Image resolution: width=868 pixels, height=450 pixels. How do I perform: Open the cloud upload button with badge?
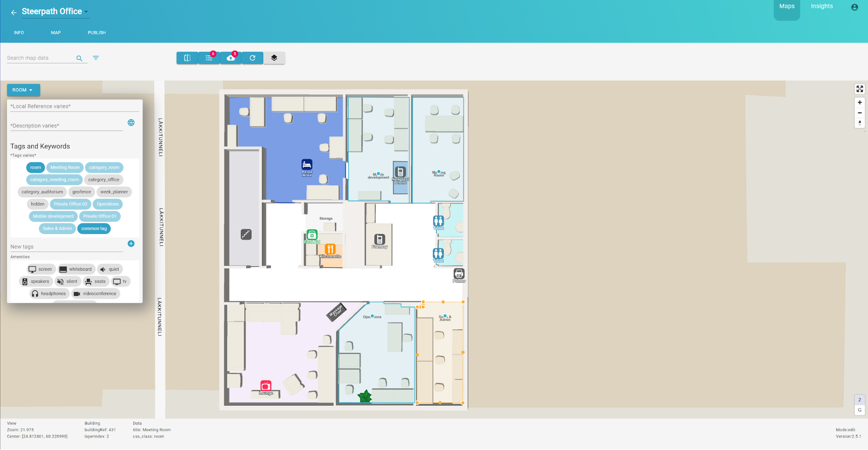pyautogui.click(x=231, y=58)
